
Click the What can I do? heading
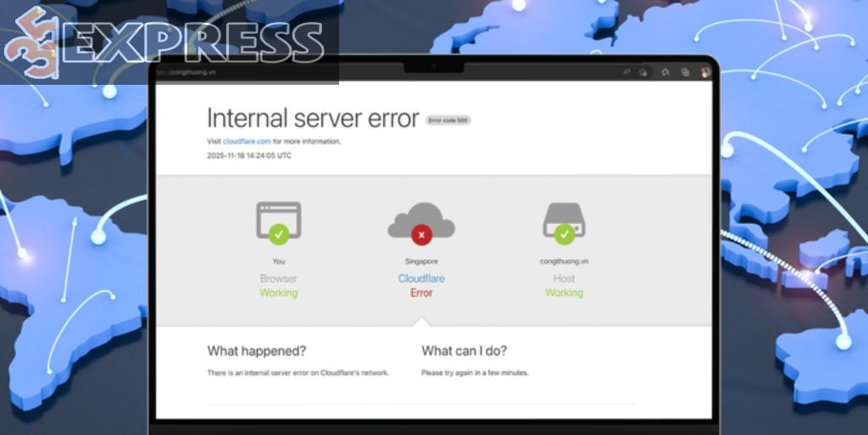pos(464,351)
